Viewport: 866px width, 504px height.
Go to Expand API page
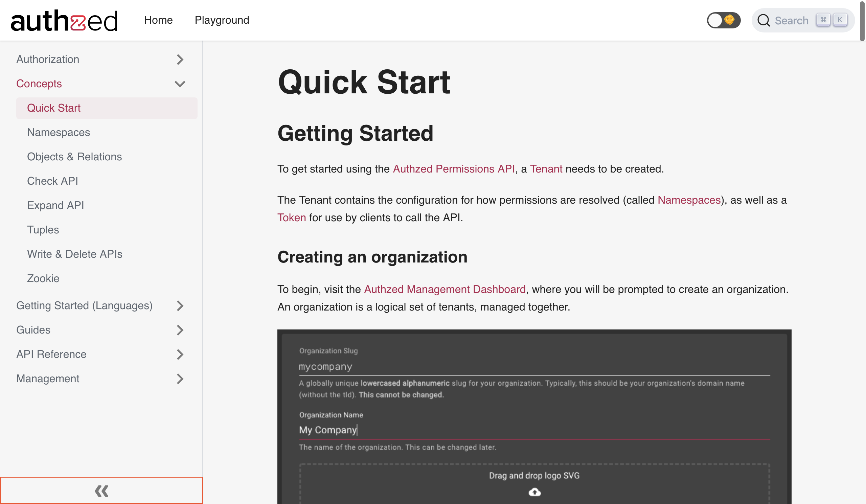[x=55, y=205]
